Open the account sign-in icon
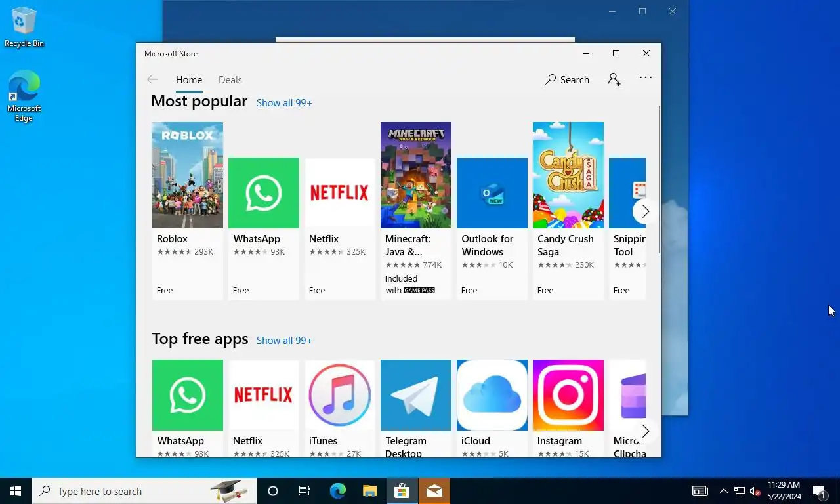840x504 pixels. [614, 79]
